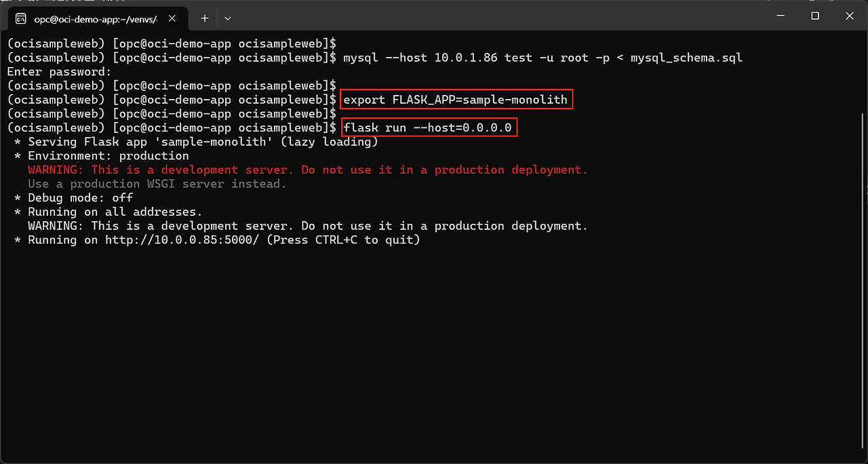
Task: Click the Debug mode: off line
Action: (80, 198)
